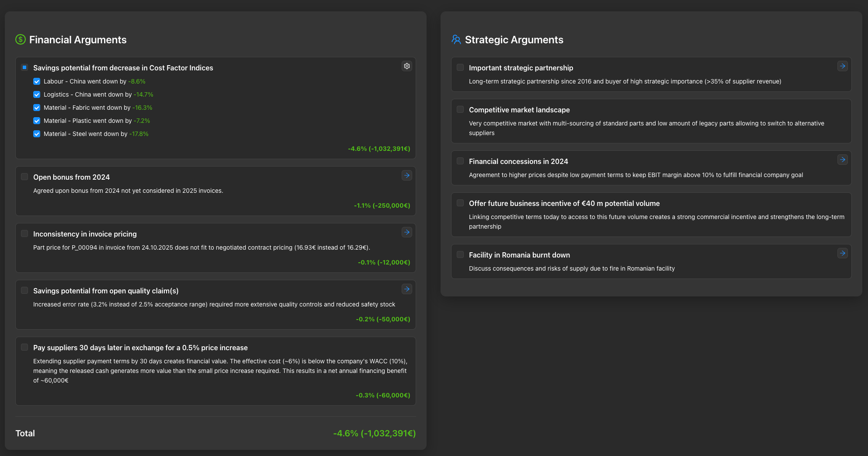Click arrow on Facility in Romania card
This screenshot has width=868, height=456.
point(842,253)
